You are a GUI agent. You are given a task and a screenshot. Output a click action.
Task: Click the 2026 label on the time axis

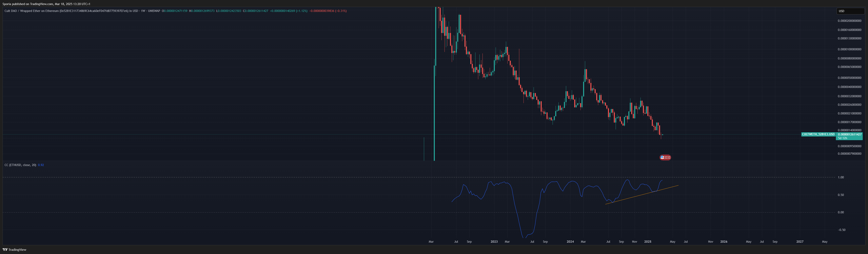tap(724, 241)
